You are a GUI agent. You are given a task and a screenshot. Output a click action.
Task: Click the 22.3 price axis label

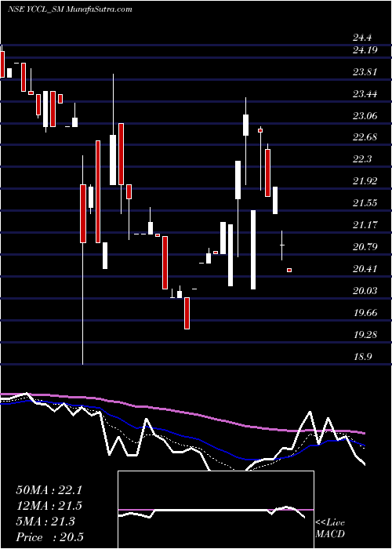[x=362, y=160]
